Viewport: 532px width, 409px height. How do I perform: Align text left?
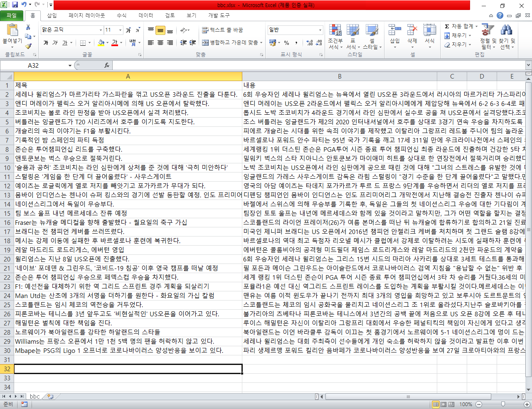coord(151,42)
